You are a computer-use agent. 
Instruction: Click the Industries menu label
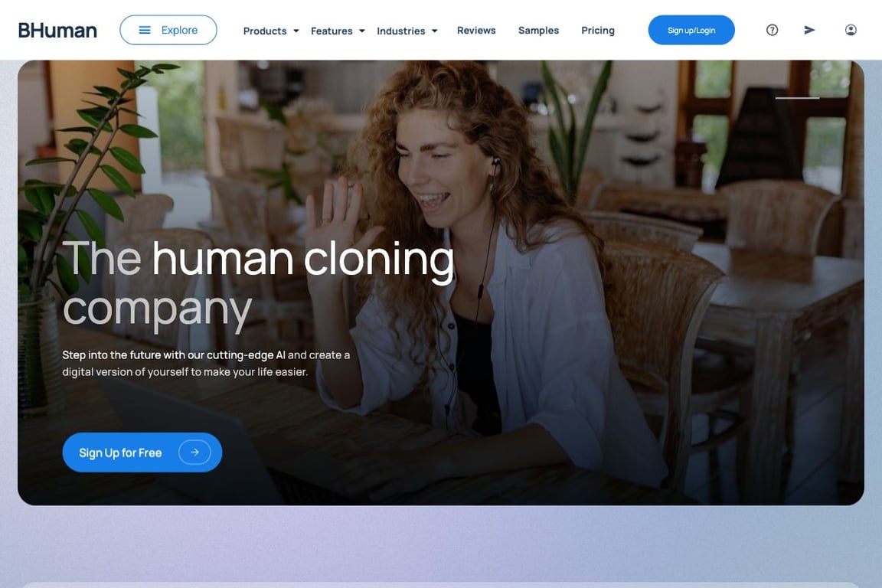pos(401,31)
